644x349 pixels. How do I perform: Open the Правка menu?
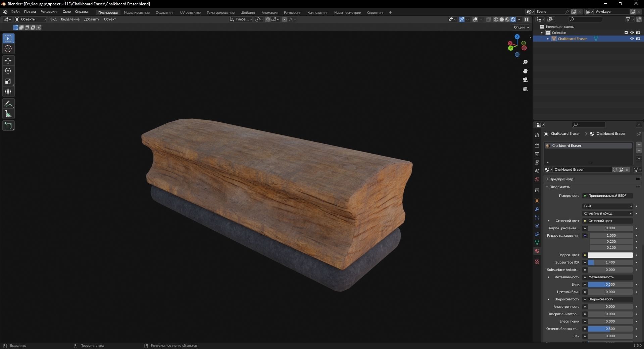pyautogui.click(x=30, y=12)
